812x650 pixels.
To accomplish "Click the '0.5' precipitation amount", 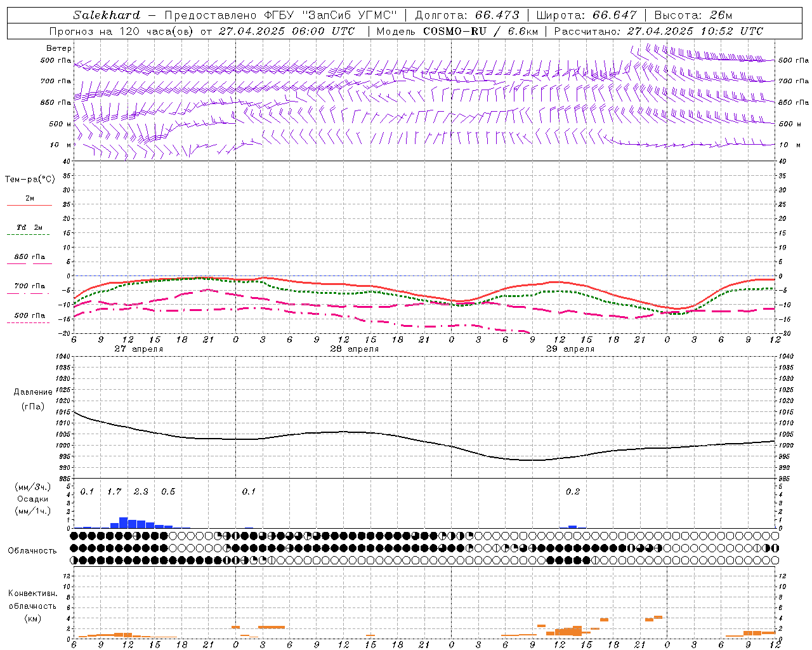I will tap(168, 492).
